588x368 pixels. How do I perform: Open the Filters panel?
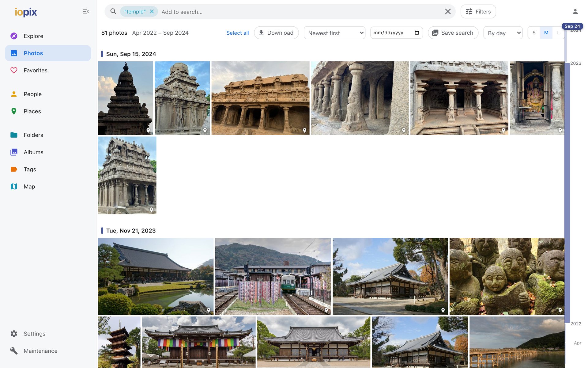click(x=478, y=12)
